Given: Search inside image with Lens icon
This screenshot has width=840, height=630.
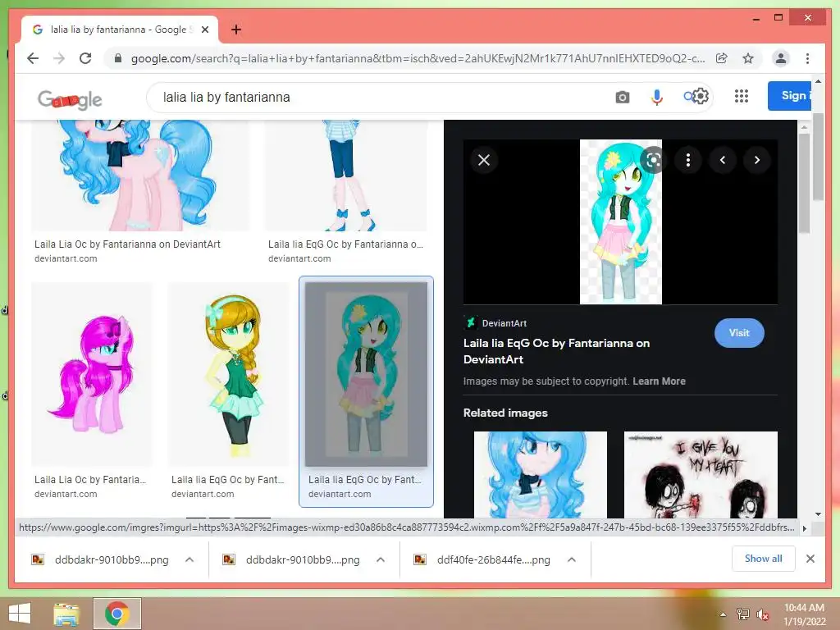Looking at the screenshot, I should [x=653, y=160].
